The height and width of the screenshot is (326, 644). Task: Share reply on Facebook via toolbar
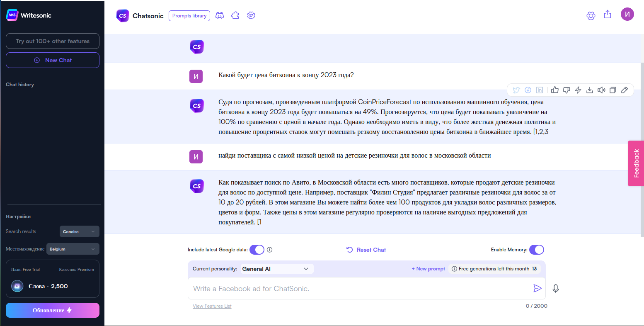[x=528, y=90]
